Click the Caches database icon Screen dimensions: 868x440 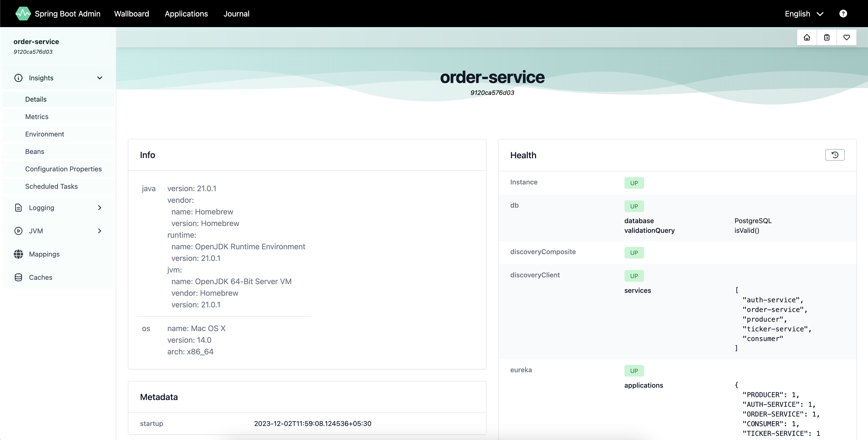click(18, 277)
